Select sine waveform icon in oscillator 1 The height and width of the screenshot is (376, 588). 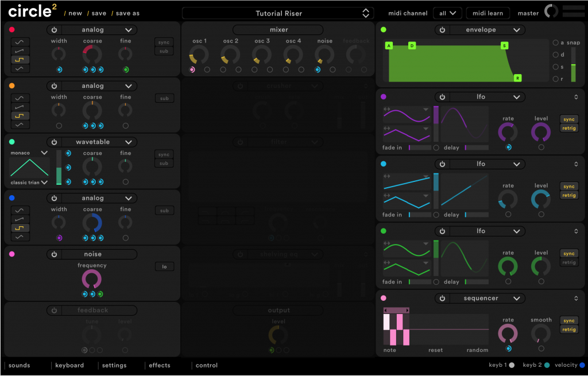pos(20,42)
